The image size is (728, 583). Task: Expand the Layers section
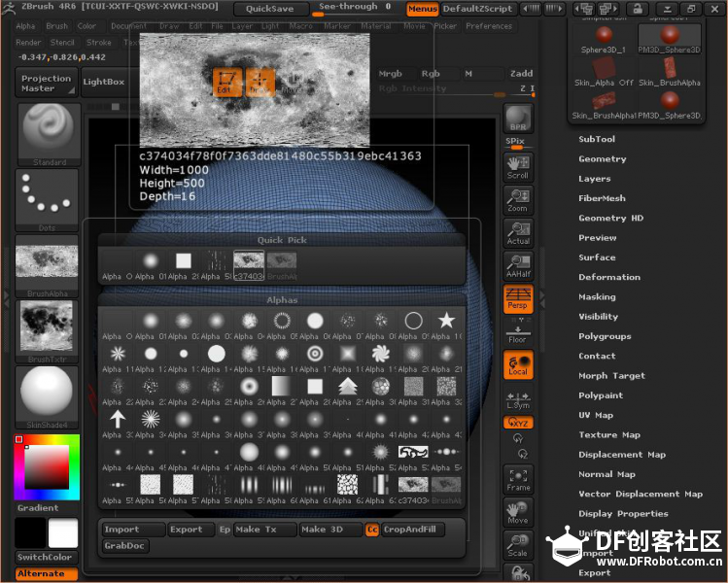point(594,179)
